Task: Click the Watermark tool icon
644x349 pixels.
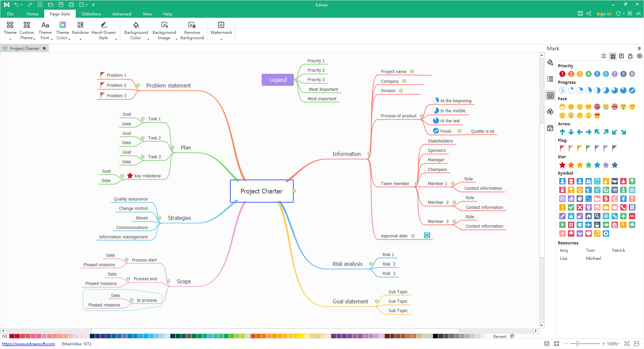Action: 221,25
